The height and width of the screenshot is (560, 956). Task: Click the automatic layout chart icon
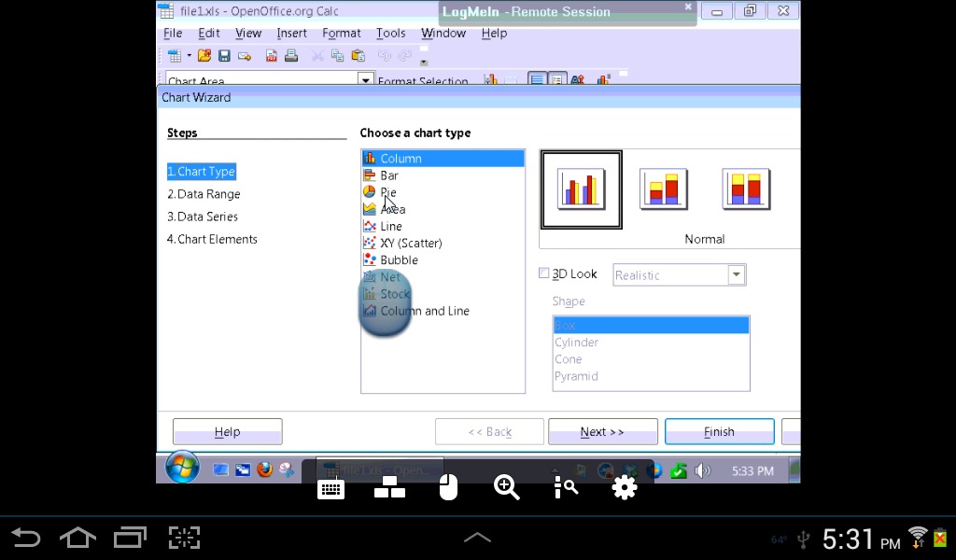click(604, 80)
